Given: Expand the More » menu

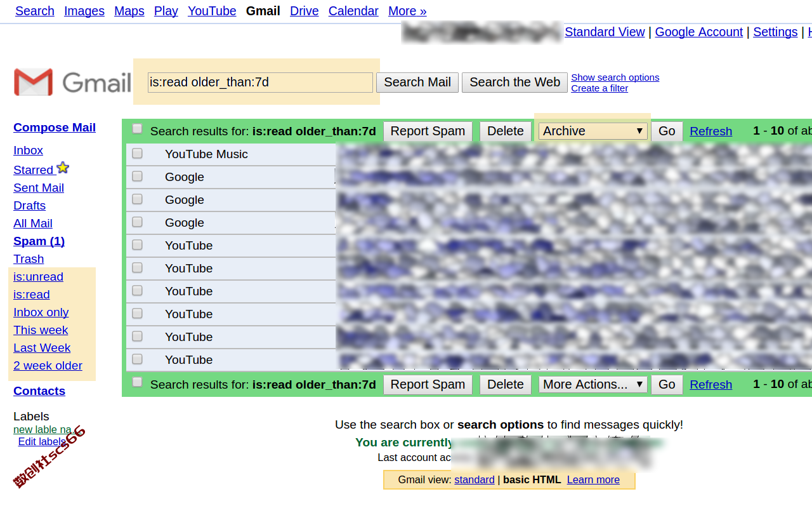Looking at the screenshot, I should click(407, 11).
